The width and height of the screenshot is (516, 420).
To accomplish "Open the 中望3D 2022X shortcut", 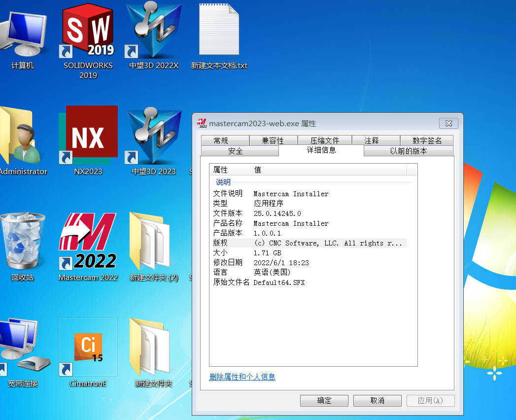I will [153, 30].
